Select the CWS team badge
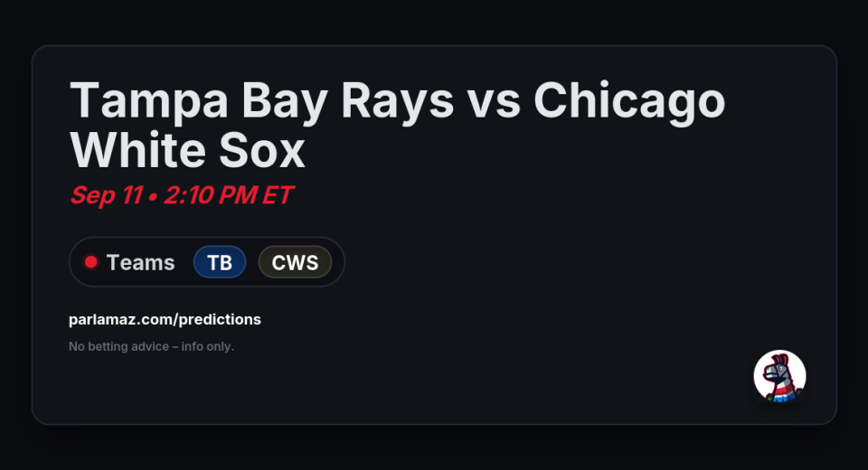868x470 pixels. tap(295, 262)
